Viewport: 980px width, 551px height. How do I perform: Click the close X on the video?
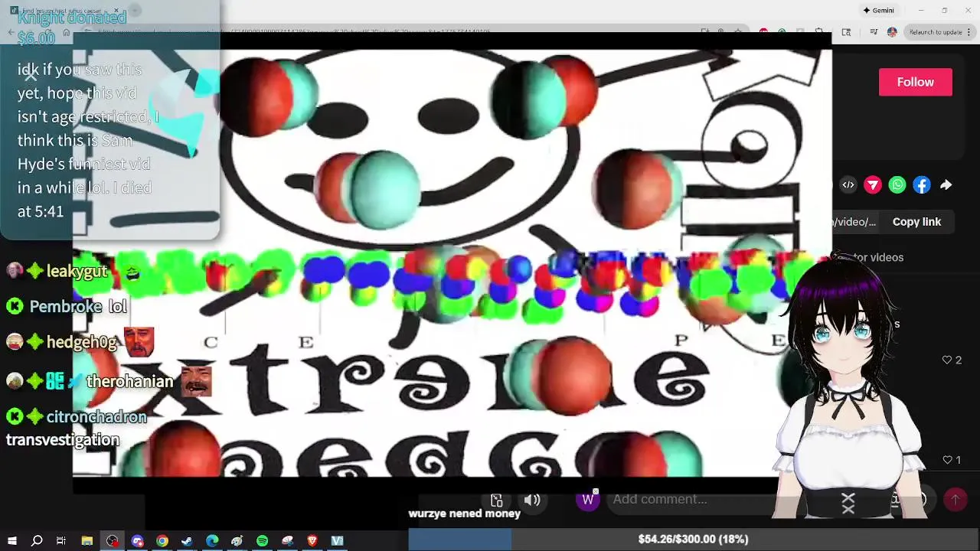point(31,75)
